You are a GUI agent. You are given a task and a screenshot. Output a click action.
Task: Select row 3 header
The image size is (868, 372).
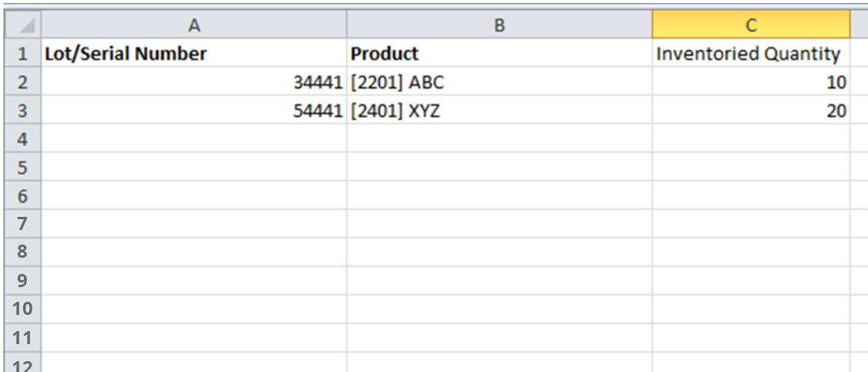click(x=22, y=111)
